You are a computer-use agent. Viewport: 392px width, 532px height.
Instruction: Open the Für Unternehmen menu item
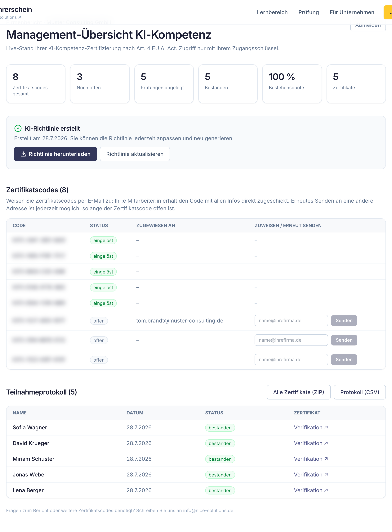[352, 12]
